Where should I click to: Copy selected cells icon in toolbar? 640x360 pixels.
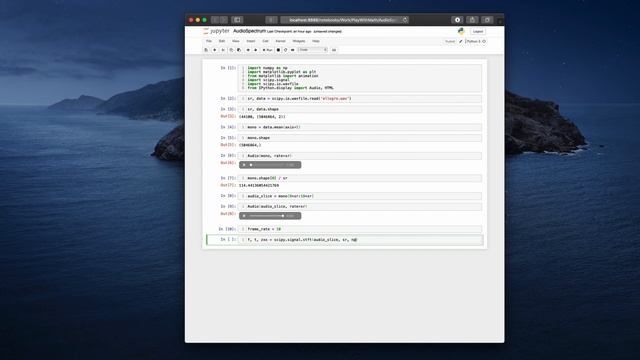[x=231, y=50]
